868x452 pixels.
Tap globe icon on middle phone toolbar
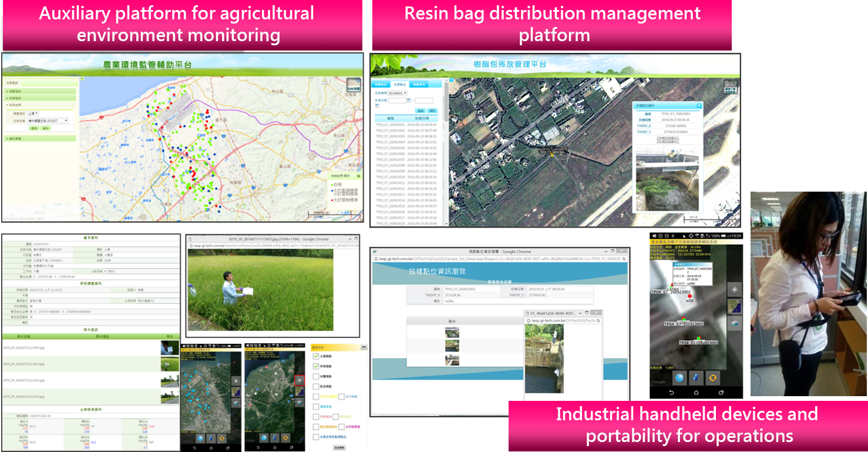[264, 438]
